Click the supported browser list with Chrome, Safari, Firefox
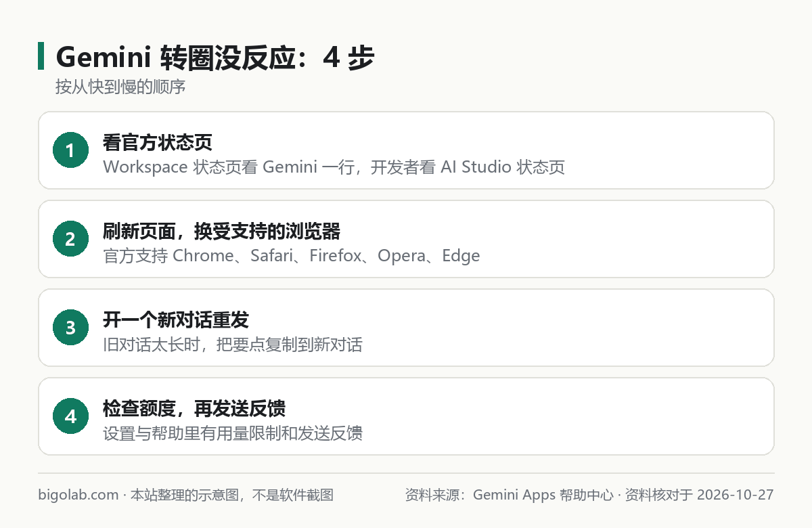Viewport: 812px width, 528px height. pyautogui.click(x=292, y=256)
